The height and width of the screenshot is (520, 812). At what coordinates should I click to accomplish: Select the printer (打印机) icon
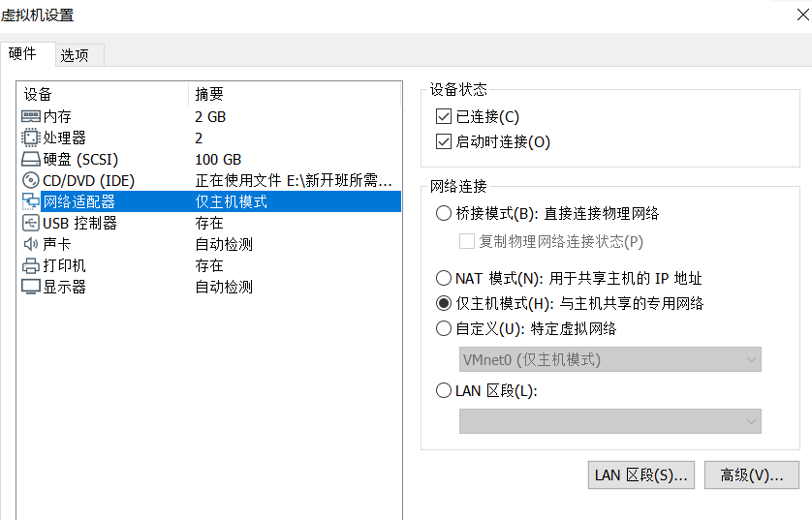click(30, 265)
